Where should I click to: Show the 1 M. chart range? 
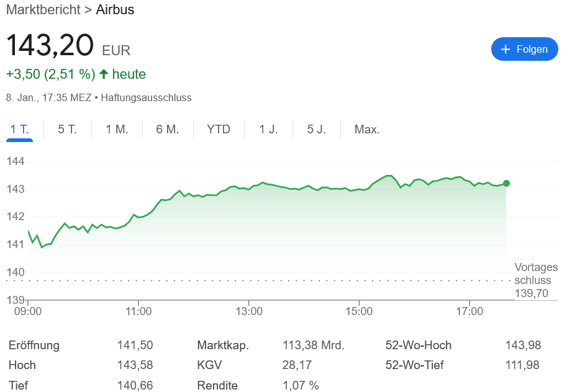coord(117,129)
